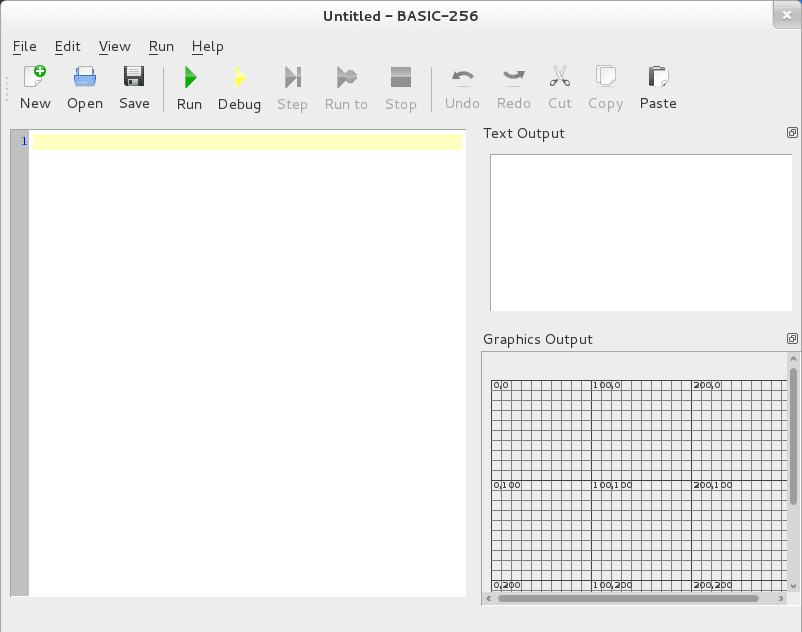Float the Graphics Output panel

(792, 338)
